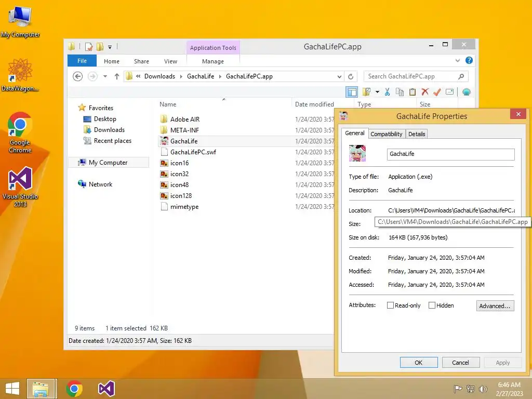
Task: Click the blue Help question mark icon
Action: tap(469, 60)
